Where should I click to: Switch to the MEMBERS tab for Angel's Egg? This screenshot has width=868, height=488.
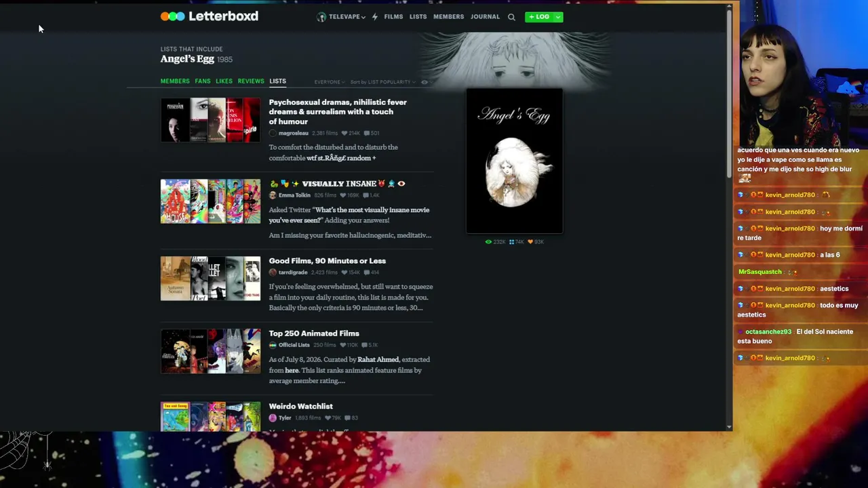[x=175, y=81]
